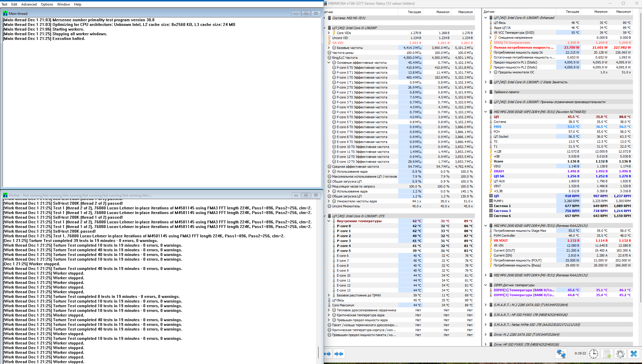Open the Advanced menu
The height and width of the screenshot is (364, 642).
click(x=29, y=4)
